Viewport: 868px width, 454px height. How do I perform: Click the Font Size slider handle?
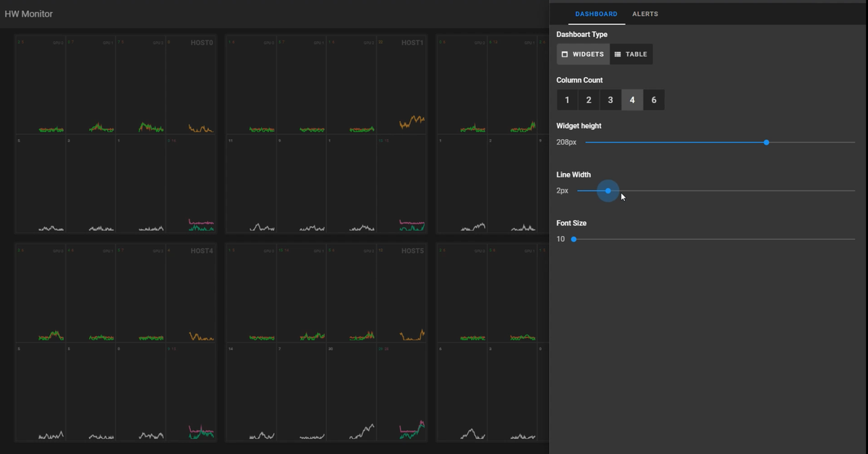click(574, 239)
